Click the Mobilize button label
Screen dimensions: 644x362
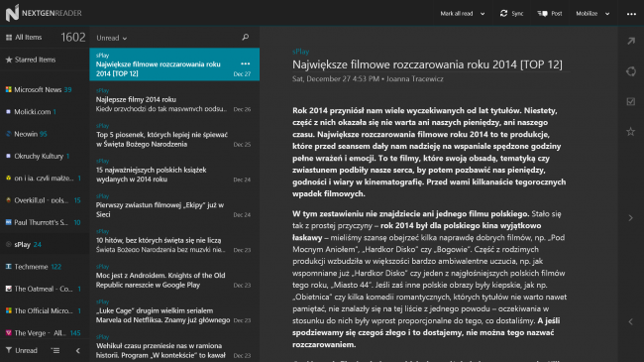click(587, 14)
